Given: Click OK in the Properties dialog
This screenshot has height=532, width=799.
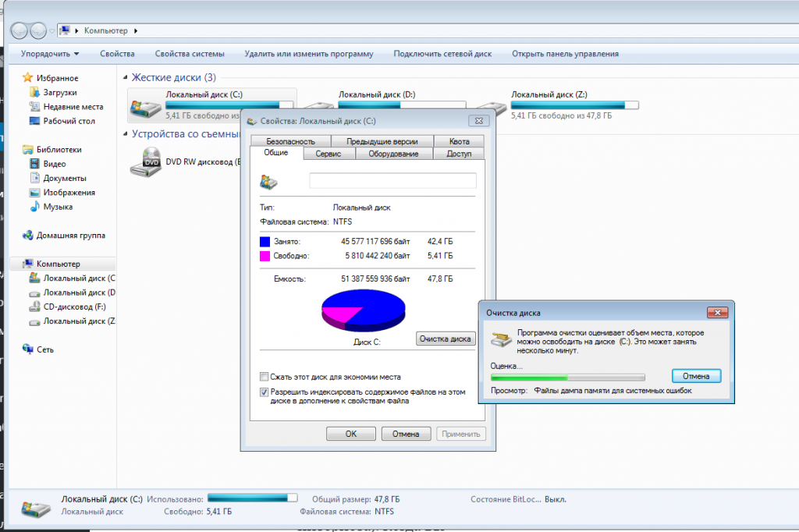Looking at the screenshot, I should (x=351, y=434).
